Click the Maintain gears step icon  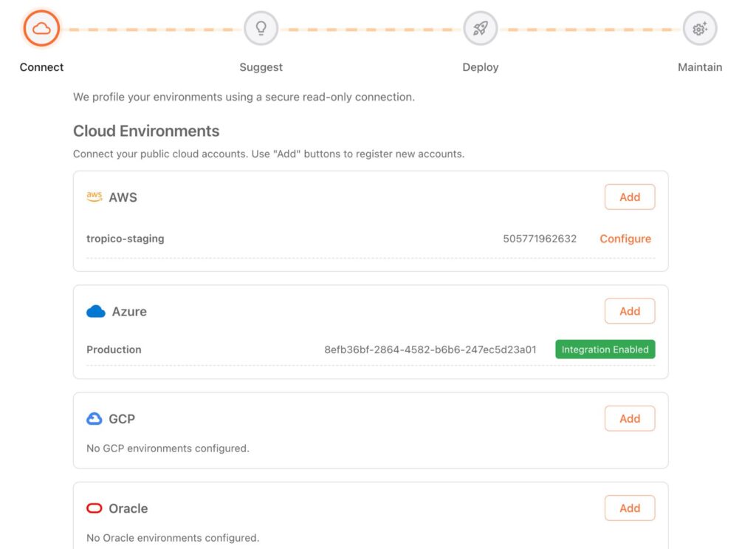699,29
